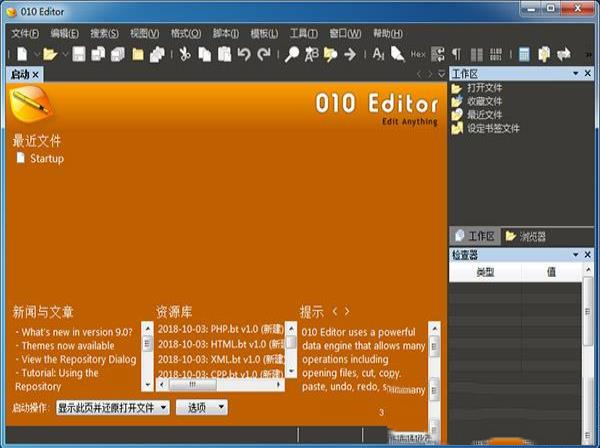The image size is (600, 448).
Task: Open the Startup recent file
Action: pyautogui.click(x=46, y=158)
